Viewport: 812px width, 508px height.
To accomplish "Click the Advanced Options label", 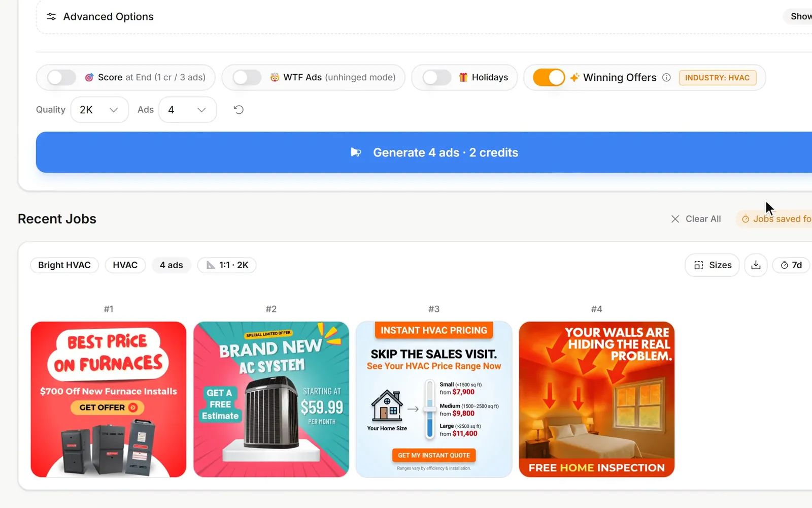I will (x=109, y=17).
